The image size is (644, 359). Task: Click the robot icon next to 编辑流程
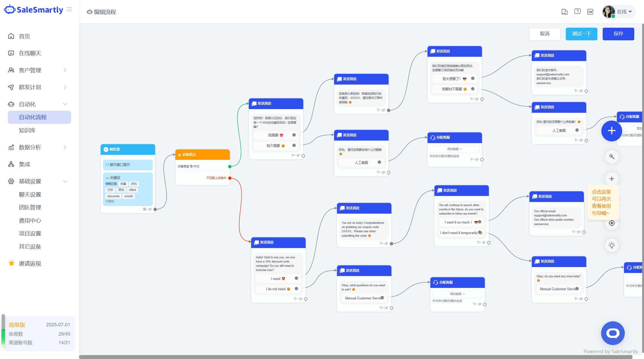pyautogui.click(x=90, y=12)
